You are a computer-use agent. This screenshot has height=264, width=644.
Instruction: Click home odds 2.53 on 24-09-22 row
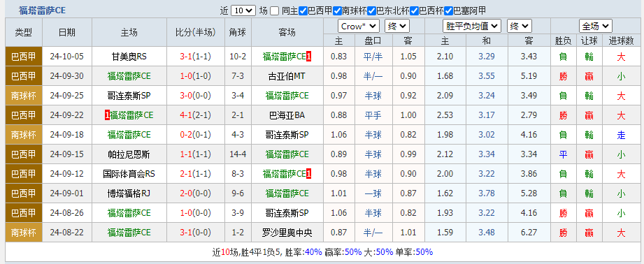[x=445, y=115]
